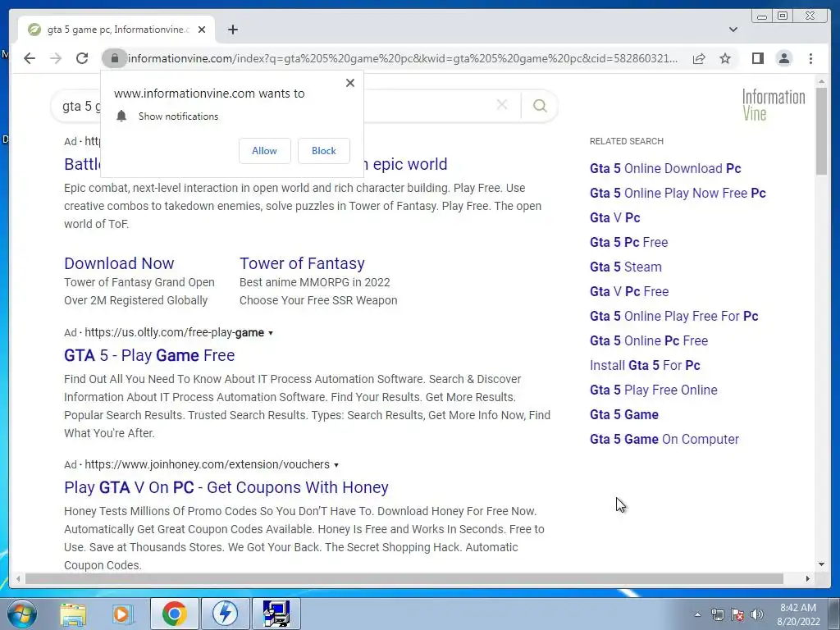Click horizontal scrollbar left arrow

[x=18, y=578]
